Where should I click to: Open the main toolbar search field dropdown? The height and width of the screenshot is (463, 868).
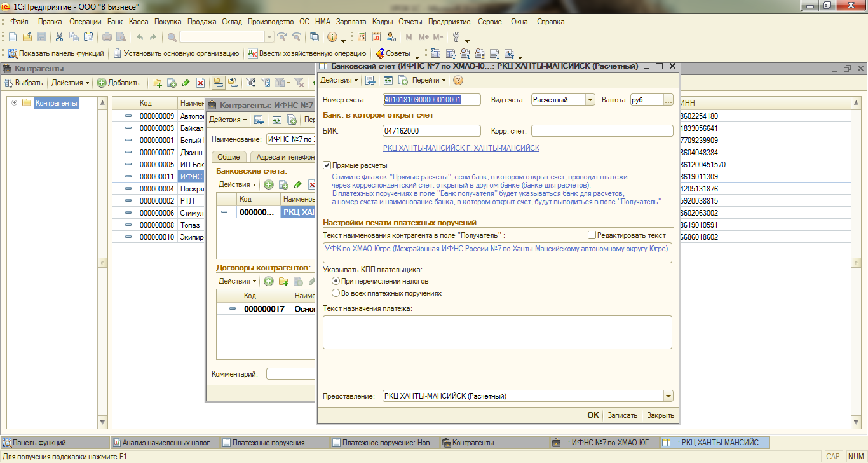[x=269, y=37]
